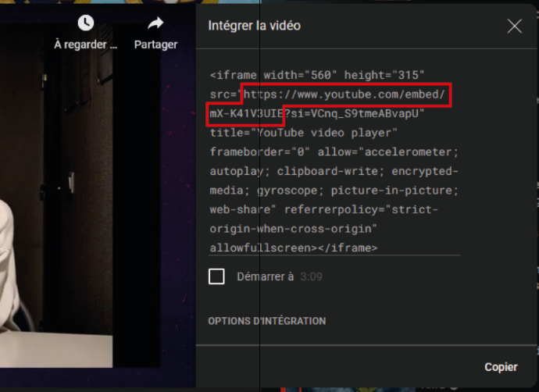
Task: Click the 3:09 start time field
Action: tap(311, 276)
